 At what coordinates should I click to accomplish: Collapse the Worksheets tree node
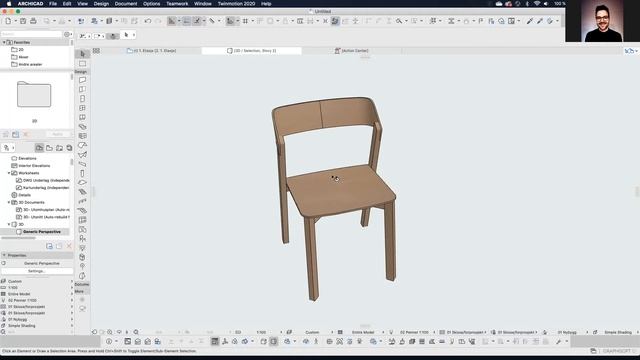9,173
